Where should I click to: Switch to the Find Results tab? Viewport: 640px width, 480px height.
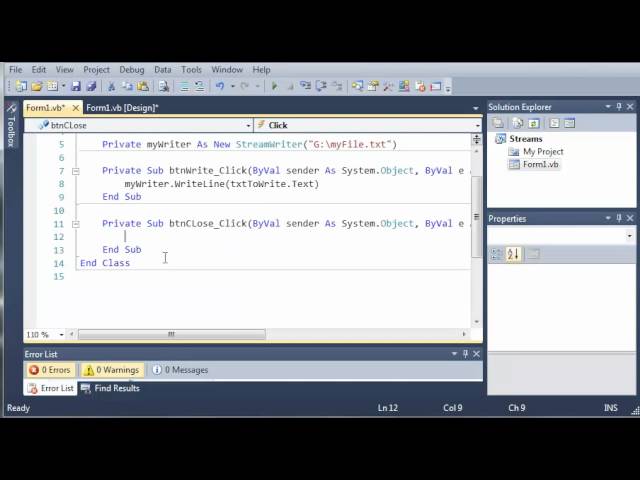110,388
